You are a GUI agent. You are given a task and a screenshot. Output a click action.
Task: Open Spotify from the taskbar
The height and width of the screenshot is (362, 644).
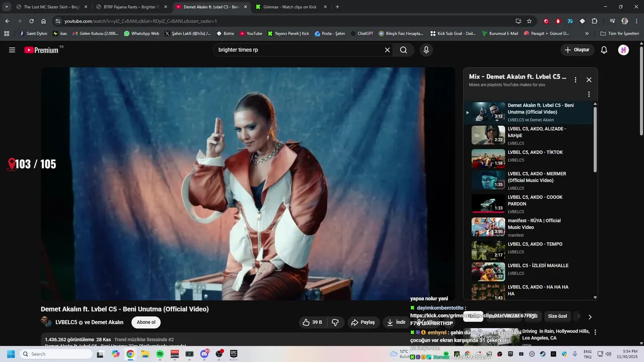(160, 354)
